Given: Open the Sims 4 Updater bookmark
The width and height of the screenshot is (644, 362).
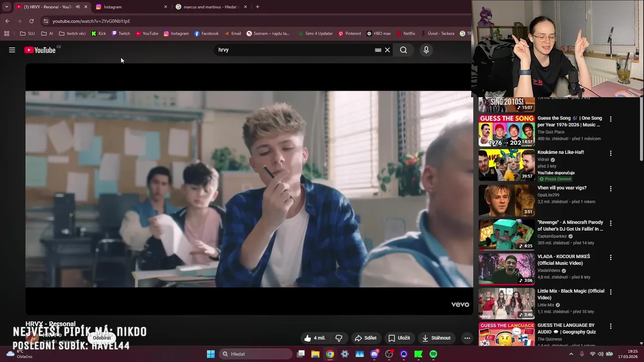Looking at the screenshot, I should pyautogui.click(x=315, y=34).
